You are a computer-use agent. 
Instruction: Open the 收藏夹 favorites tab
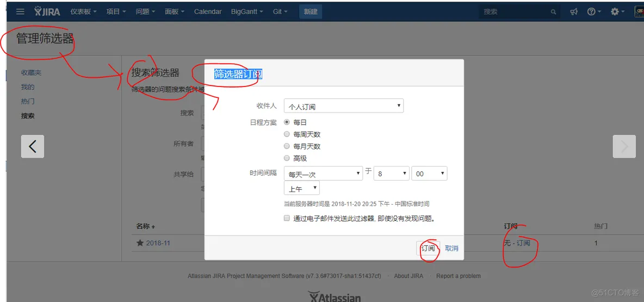pyautogui.click(x=31, y=73)
